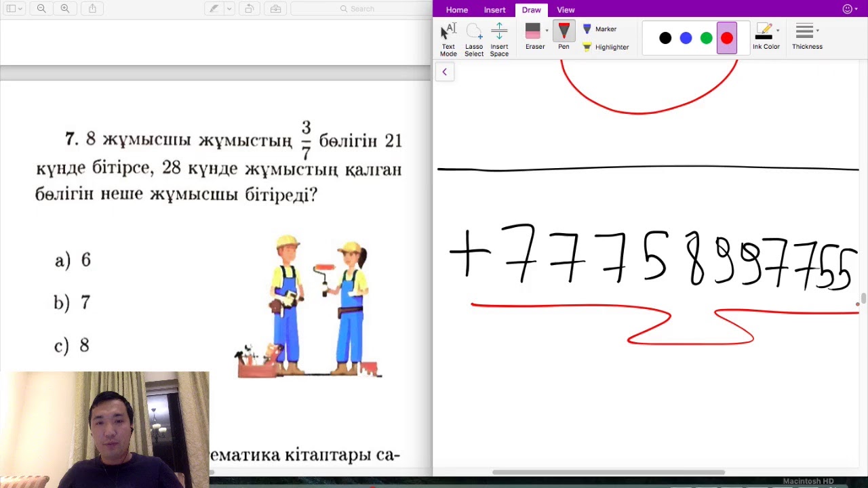
Task: Select the Pen tool
Action: coord(564,36)
